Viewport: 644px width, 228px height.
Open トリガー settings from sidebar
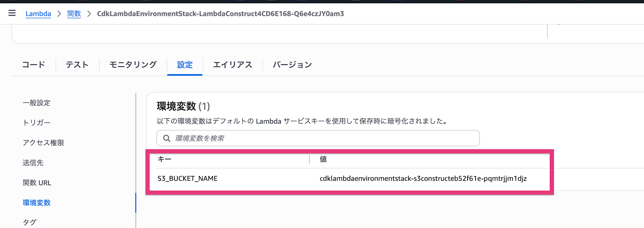(36, 123)
